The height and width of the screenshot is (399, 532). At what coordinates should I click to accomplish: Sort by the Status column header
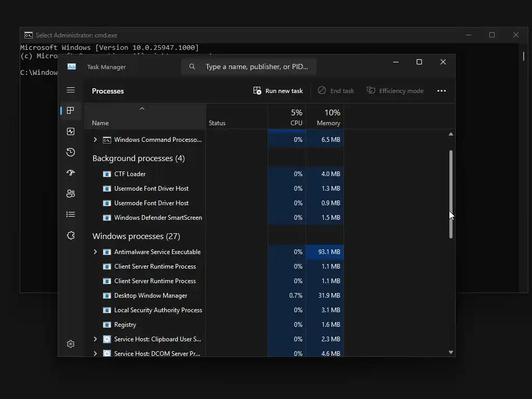[236, 116]
